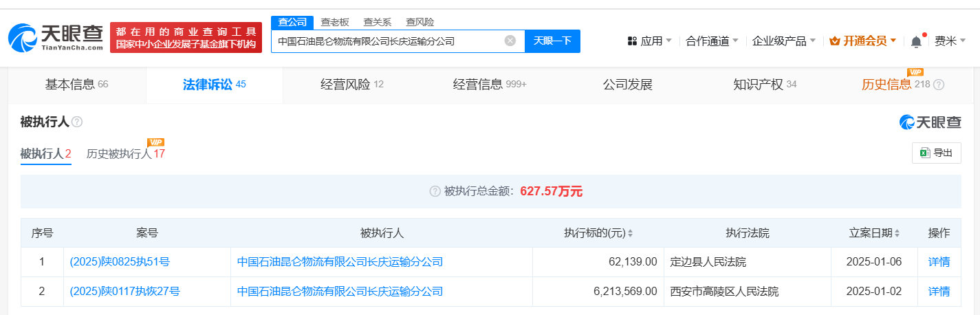Click the help icon beside 被执行人 heading
980x315 pixels.
pyautogui.click(x=77, y=122)
